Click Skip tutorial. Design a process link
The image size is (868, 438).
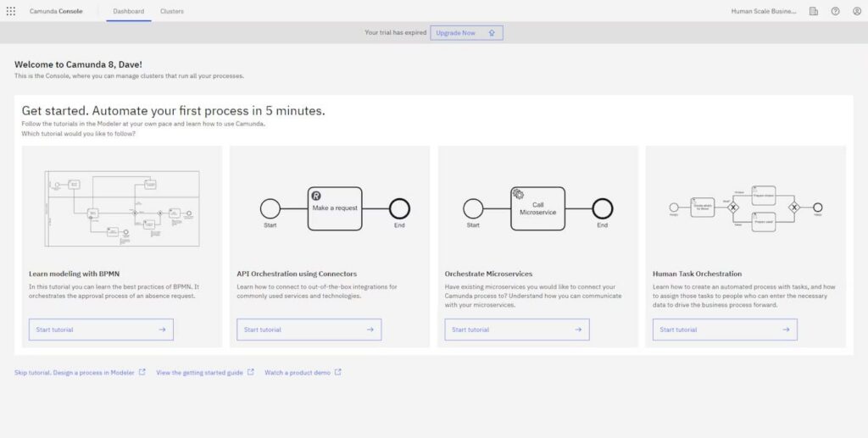(x=75, y=372)
